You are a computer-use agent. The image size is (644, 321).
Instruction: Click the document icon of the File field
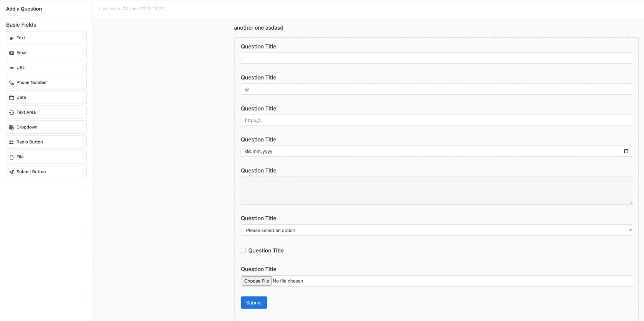[12, 157]
